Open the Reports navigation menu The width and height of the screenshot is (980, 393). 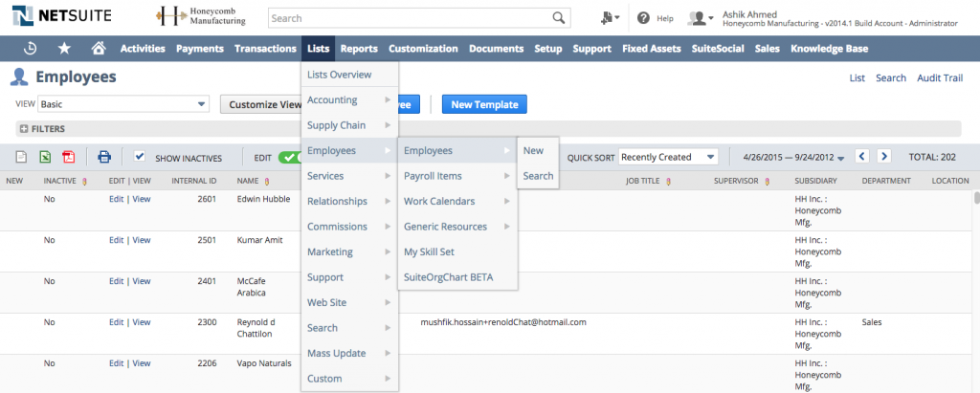tap(359, 48)
